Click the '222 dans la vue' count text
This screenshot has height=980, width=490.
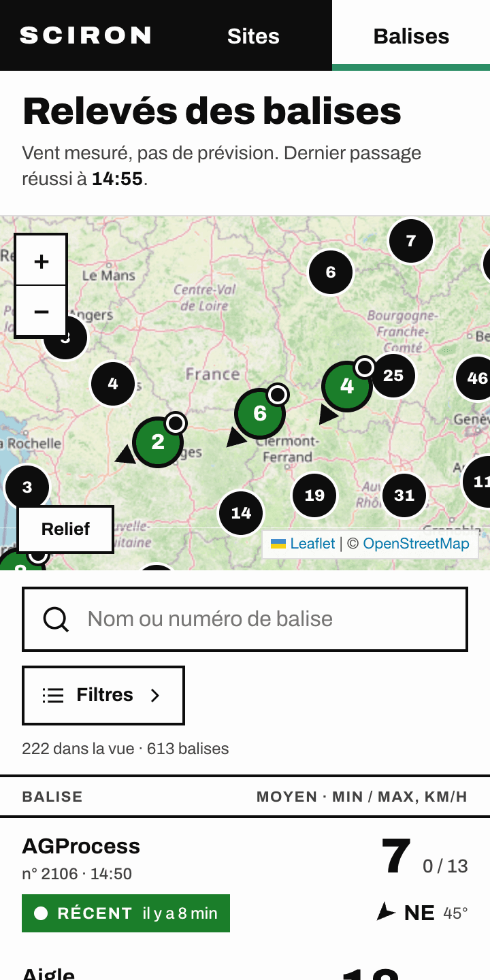pyautogui.click(x=78, y=749)
